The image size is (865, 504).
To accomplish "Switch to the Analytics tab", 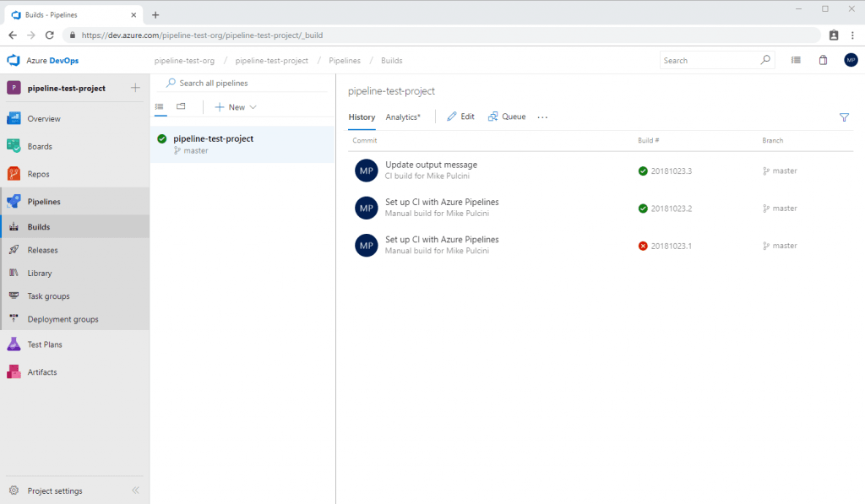I will point(402,117).
